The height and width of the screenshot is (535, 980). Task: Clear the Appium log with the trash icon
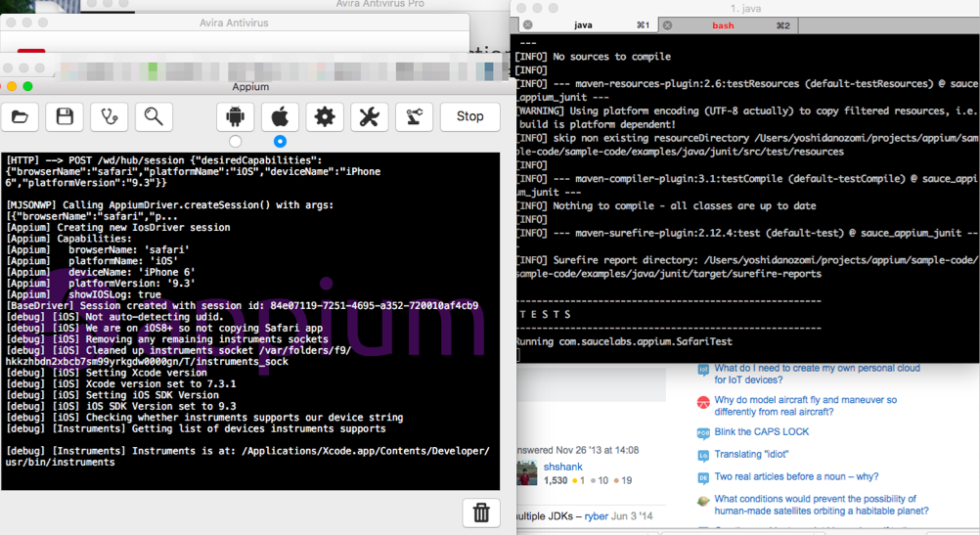[481, 513]
